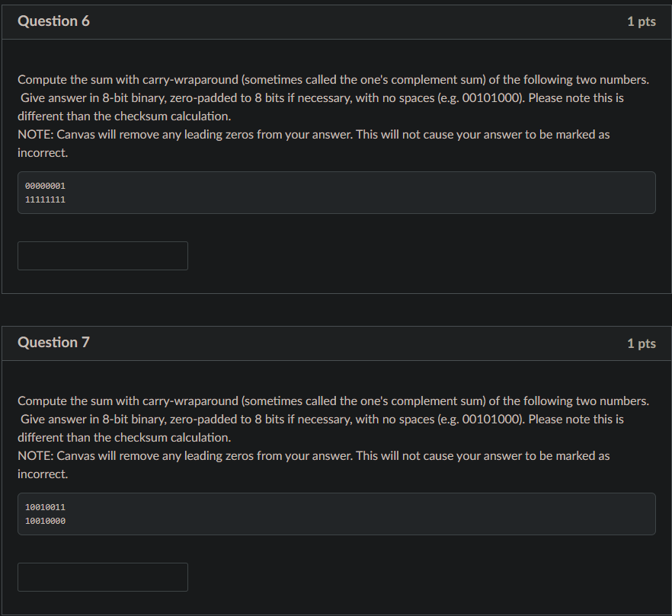
Task: Click the checksum calculation sentence in Question 6
Action: pos(124,116)
